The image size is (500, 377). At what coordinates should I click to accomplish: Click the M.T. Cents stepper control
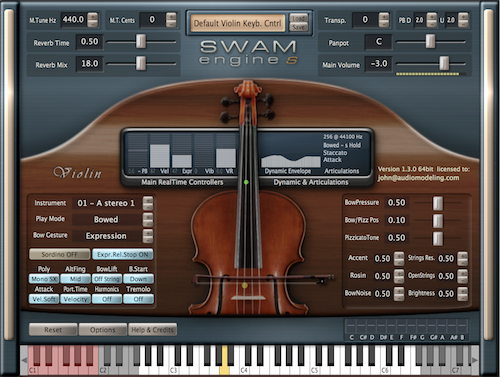point(171,20)
